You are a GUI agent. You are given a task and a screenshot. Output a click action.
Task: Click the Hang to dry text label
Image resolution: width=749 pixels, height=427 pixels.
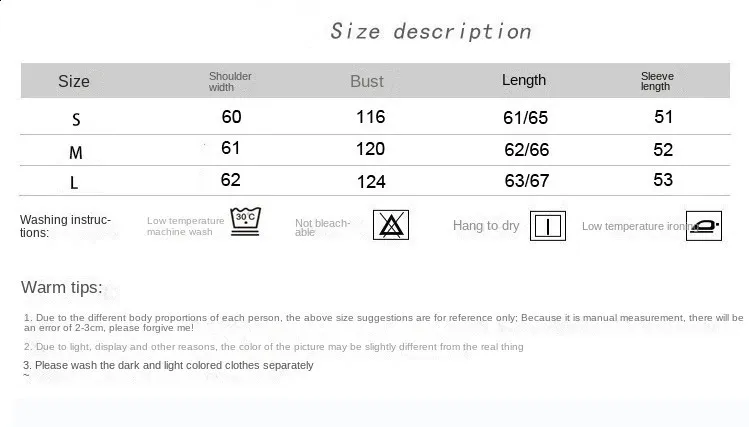(486, 225)
